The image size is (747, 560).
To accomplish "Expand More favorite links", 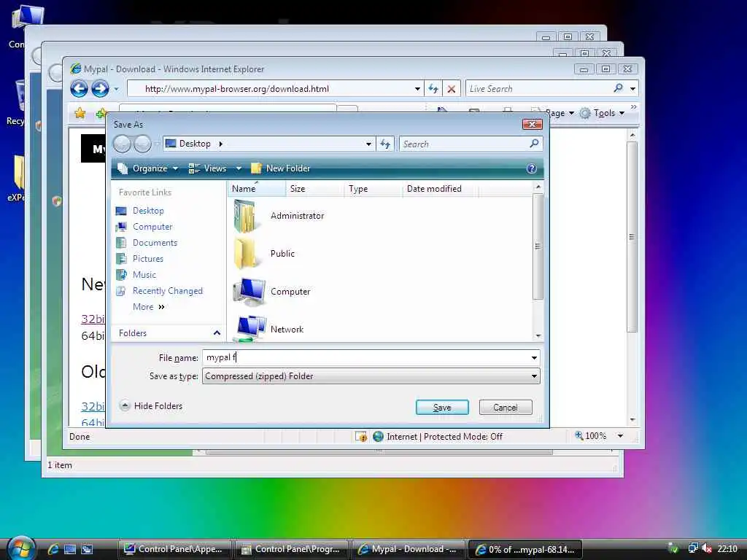I will (149, 307).
